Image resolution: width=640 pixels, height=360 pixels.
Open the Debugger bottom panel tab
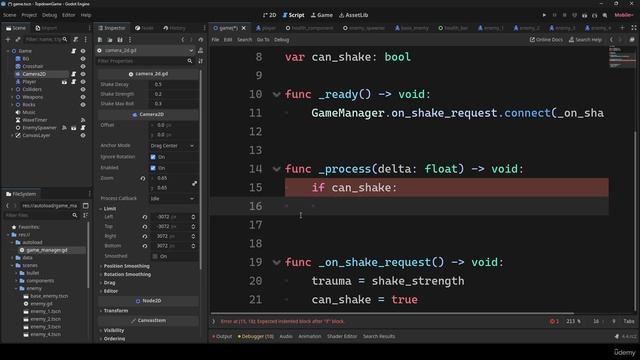click(256, 337)
